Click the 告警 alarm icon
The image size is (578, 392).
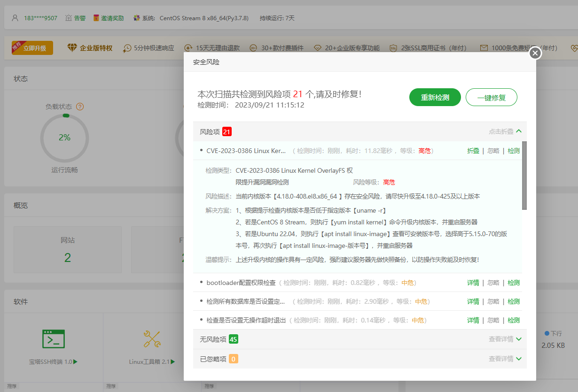pyautogui.click(x=69, y=18)
